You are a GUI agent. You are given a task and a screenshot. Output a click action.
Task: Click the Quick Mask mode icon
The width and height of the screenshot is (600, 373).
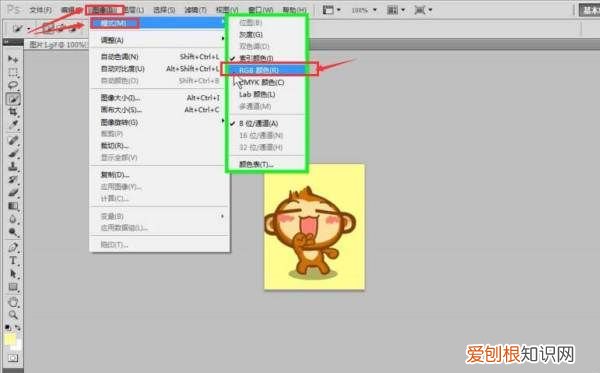coord(13,358)
